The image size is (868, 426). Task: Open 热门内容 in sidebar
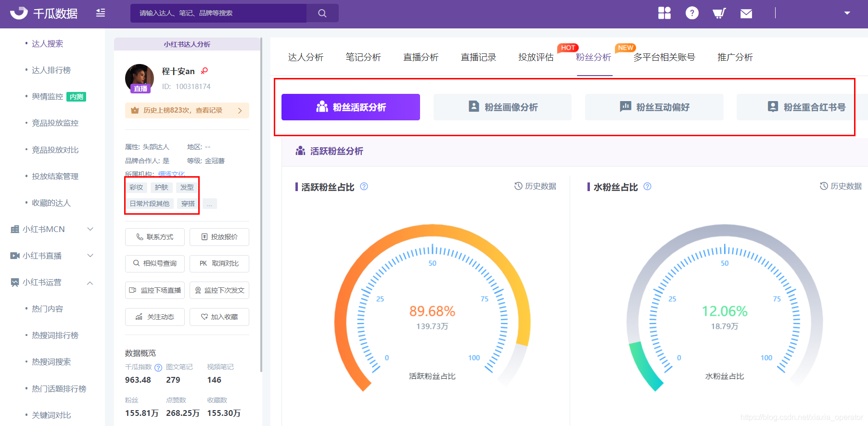(x=48, y=309)
